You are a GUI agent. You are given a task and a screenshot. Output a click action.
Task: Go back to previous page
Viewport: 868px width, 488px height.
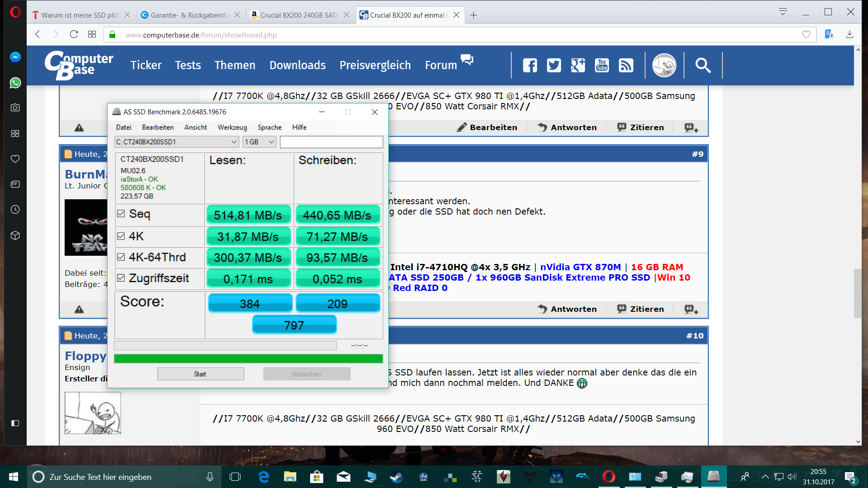tap(38, 34)
